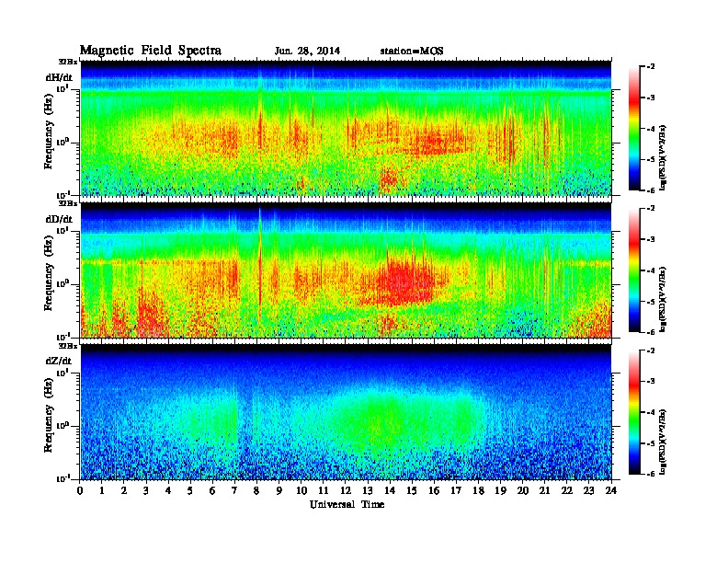The image size is (728, 563).
Task: Select the date text "Jun. 28, 2014"
Action: [x=307, y=52]
